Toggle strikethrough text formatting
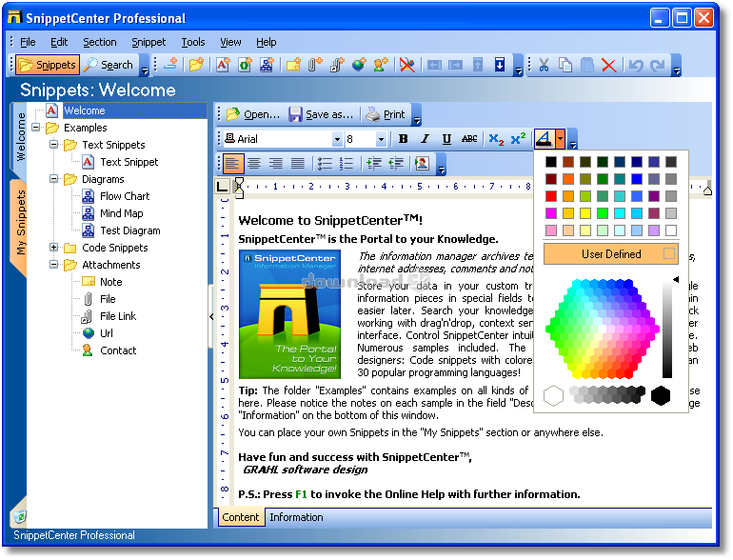This screenshot has width=733, height=560. 469,139
